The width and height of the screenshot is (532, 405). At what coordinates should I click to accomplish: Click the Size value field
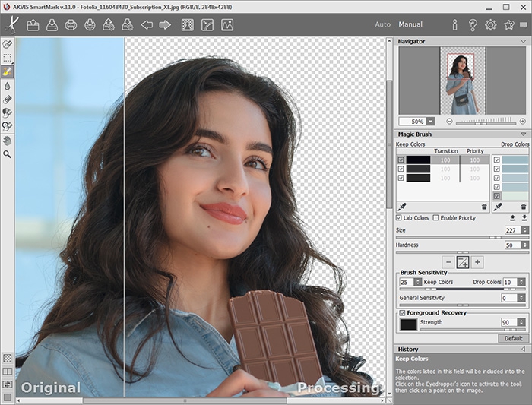pos(511,230)
